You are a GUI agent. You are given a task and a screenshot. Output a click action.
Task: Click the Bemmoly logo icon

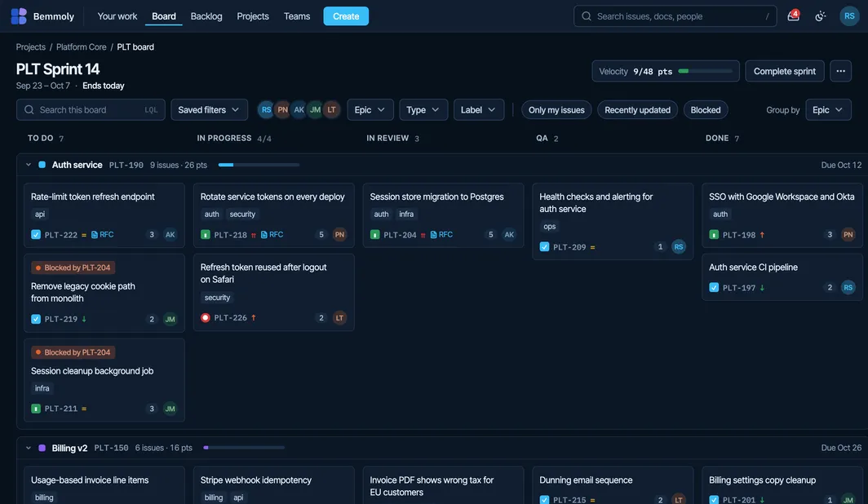pos(19,16)
